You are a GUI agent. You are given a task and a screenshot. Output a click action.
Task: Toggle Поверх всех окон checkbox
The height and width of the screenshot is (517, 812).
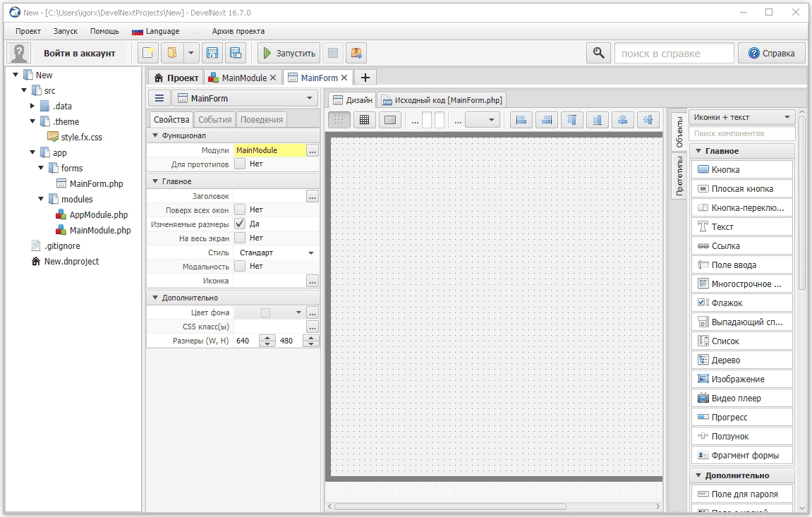[x=240, y=209]
